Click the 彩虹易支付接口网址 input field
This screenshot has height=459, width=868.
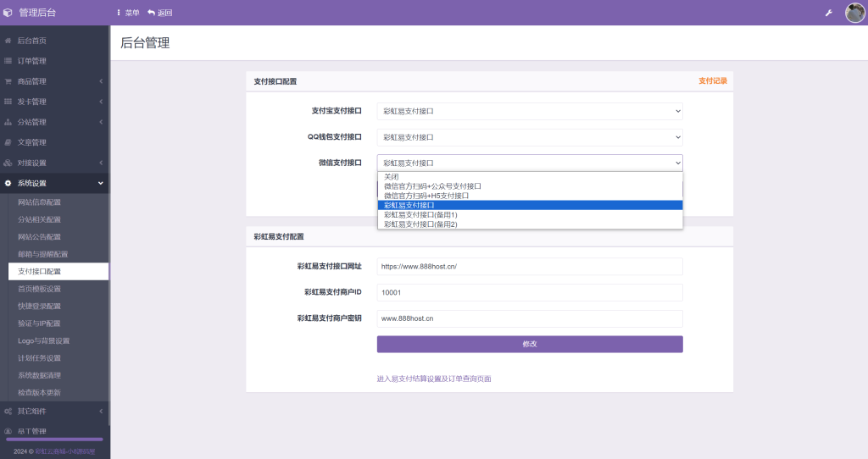pos(530,267)
